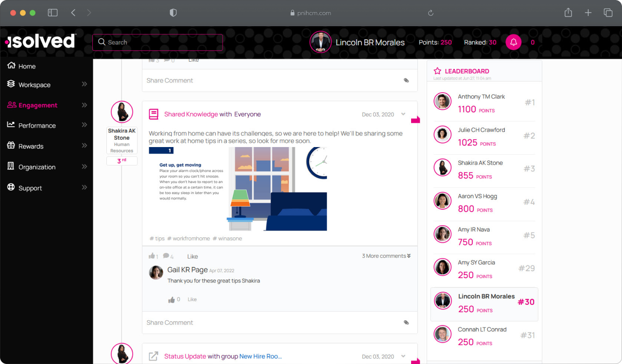
Task: Click the Shared Knowledge book icon
Action: pos(154,114)
